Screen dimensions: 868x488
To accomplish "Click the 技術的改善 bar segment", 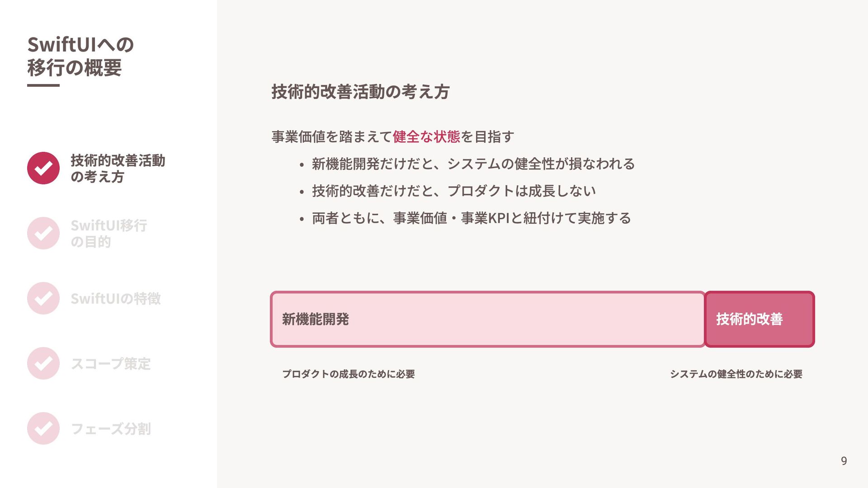I will click(759, 319).
